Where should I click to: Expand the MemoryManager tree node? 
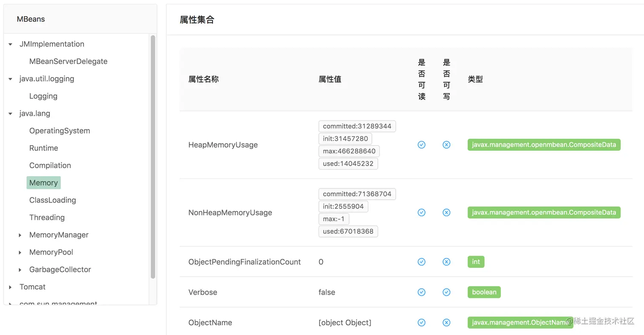point(20,235)
